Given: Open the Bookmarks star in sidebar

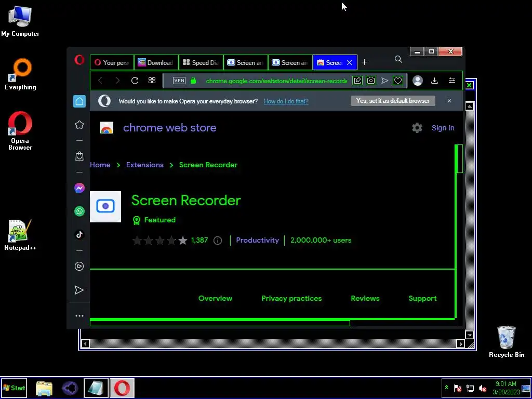Looking at the screenshot, I should tap(79, 125).
